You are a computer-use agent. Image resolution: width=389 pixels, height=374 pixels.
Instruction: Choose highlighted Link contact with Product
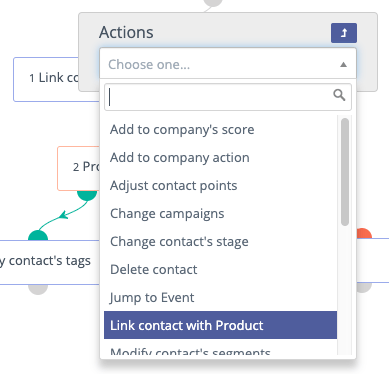coord(220,325)
